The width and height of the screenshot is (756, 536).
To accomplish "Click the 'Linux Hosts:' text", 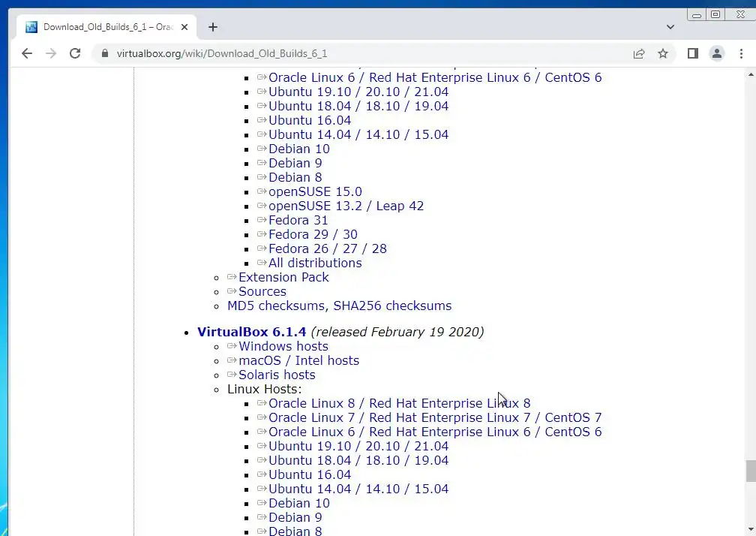I will click(264, 389).
